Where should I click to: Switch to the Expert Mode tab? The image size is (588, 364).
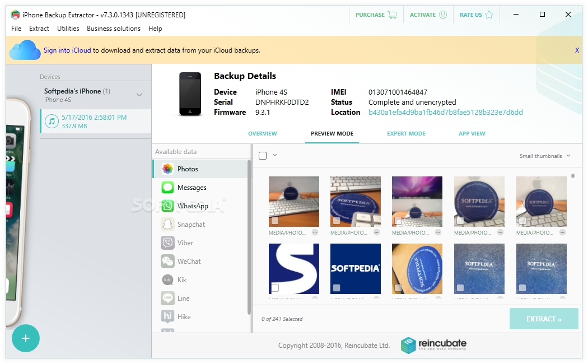point(406,133)
